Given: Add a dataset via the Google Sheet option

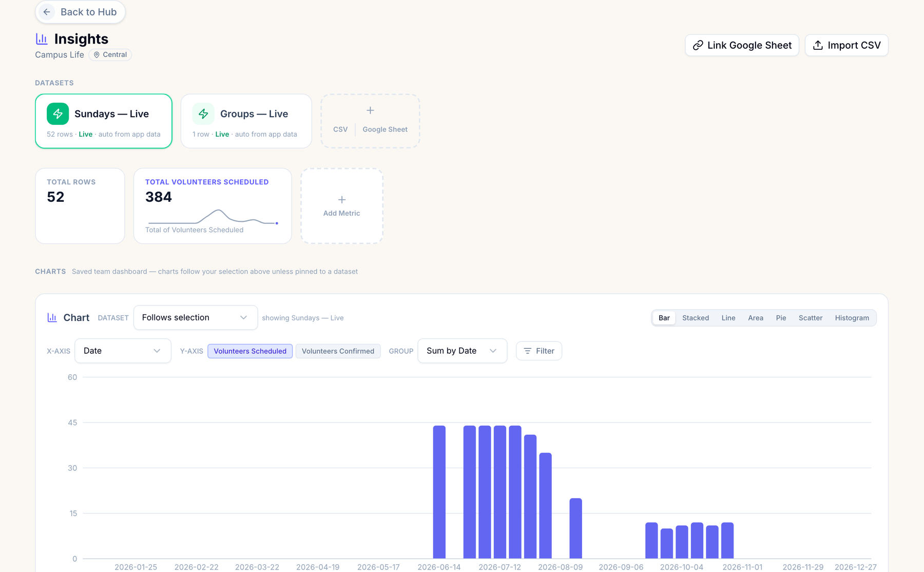Looking at the screenshot, I should 385,129.
